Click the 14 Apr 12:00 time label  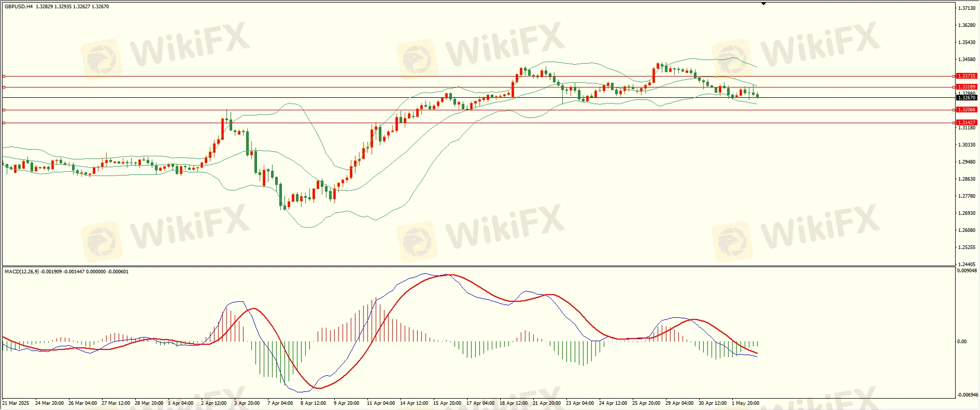click(x=414, y=403)
